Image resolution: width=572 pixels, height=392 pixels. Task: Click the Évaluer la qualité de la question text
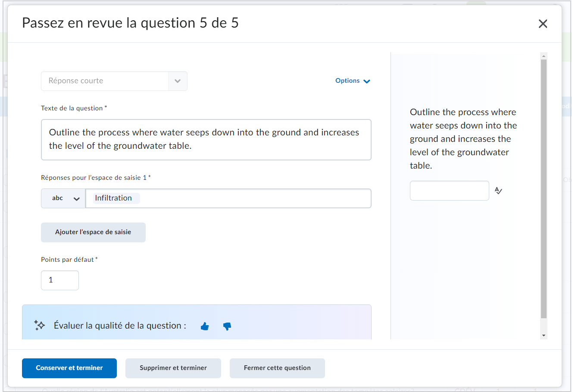click(x=120, y=326)
